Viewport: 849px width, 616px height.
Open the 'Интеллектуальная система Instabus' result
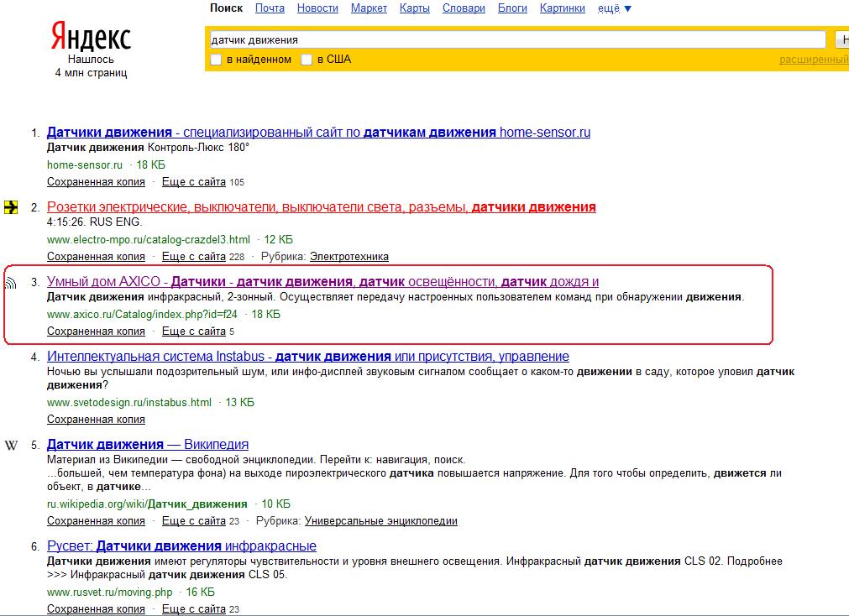(308, 356)
